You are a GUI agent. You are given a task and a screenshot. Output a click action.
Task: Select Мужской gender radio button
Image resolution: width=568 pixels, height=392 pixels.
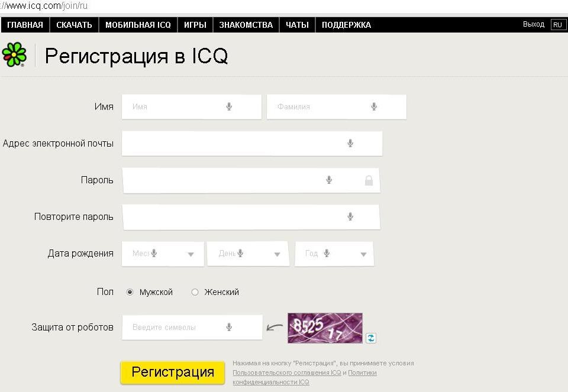[x=130, y=292]
